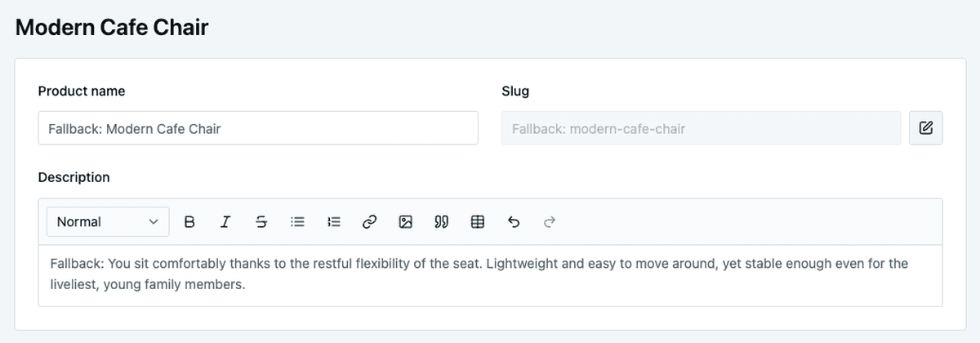980x343 pixels.
Task: Open the Normal text style dropdown
Action: click(108, 222)
